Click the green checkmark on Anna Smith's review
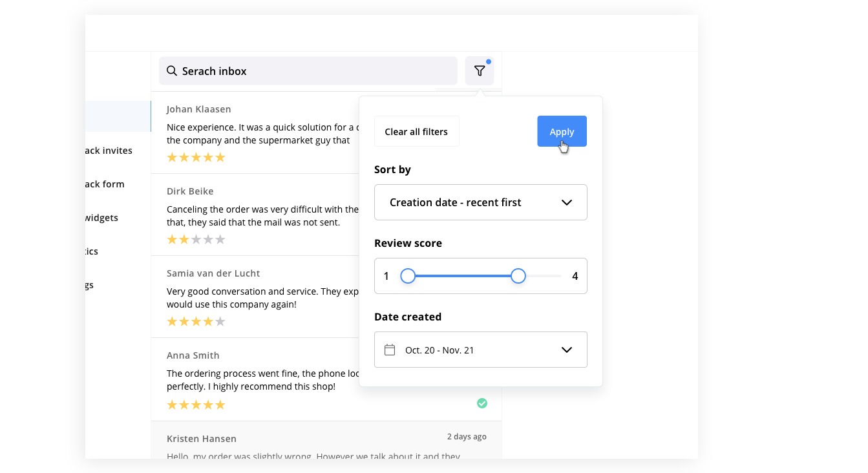This screenshot has width=868, height=473. point(482,403)
